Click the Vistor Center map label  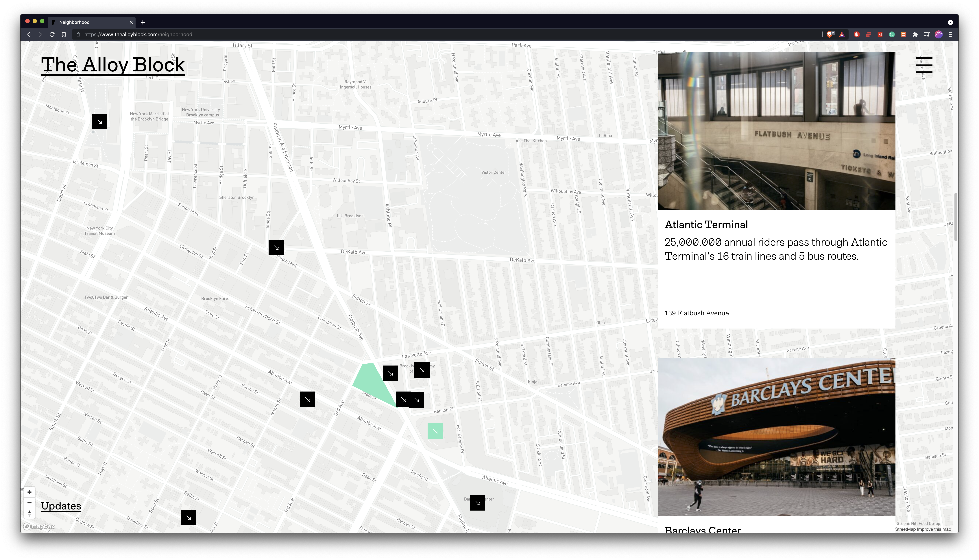pyautogui.click(x=494, y=172)
